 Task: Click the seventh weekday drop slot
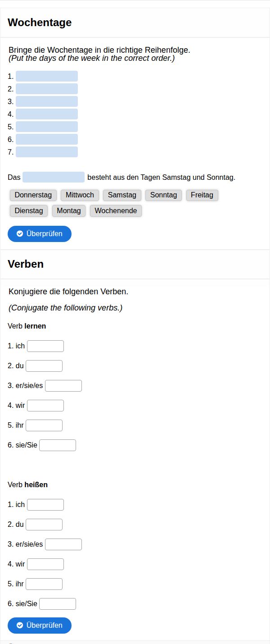click(47, 152)
